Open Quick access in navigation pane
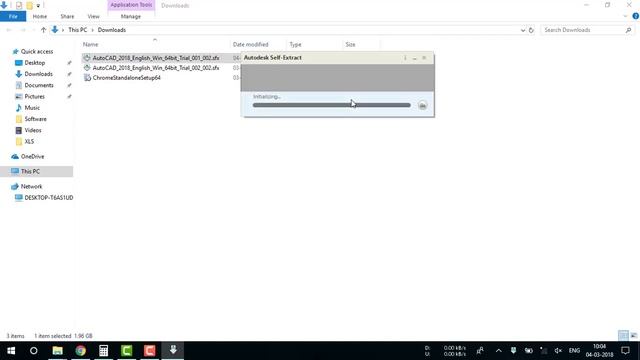 37,51
